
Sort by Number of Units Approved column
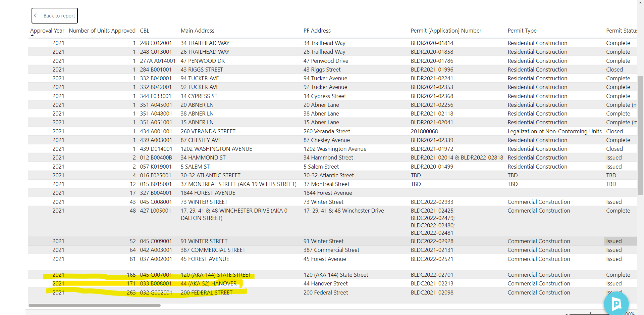tap(102, 31)
